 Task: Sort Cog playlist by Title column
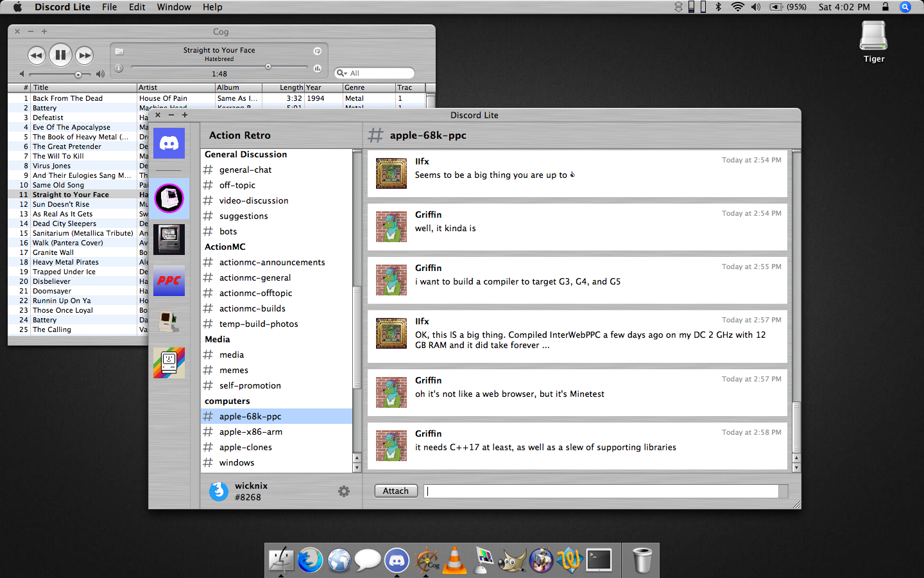tap(83, 87)
